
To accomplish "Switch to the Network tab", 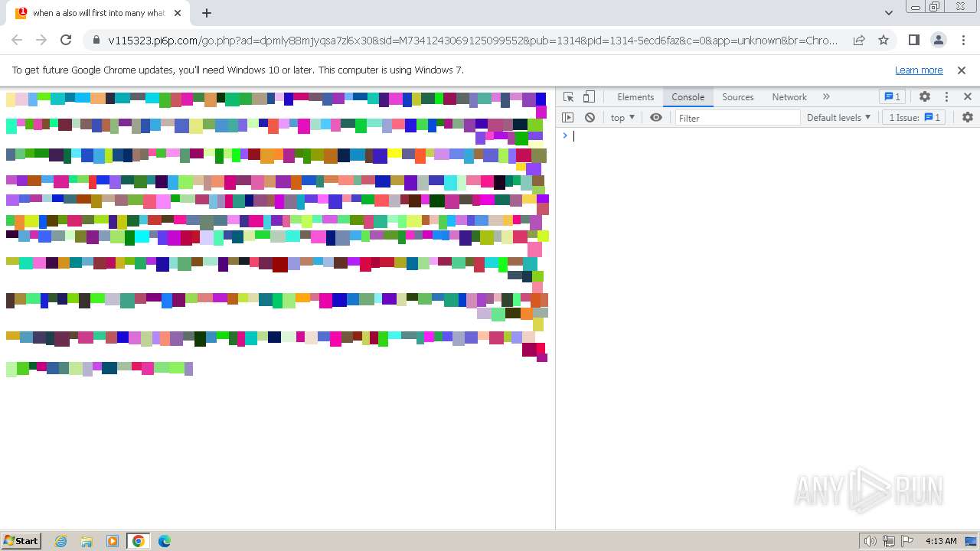I will click(789, 97).
